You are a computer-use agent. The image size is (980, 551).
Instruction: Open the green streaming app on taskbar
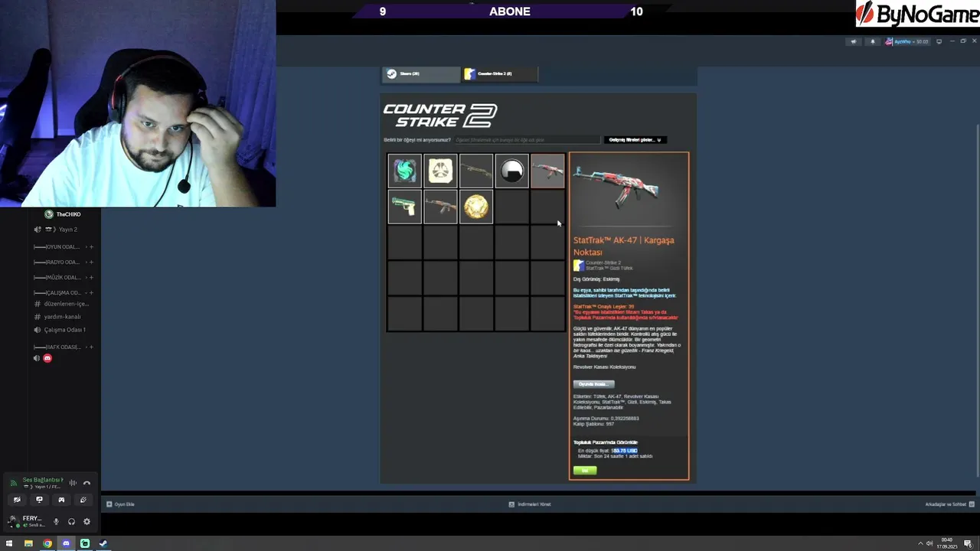tap(85, 543)
